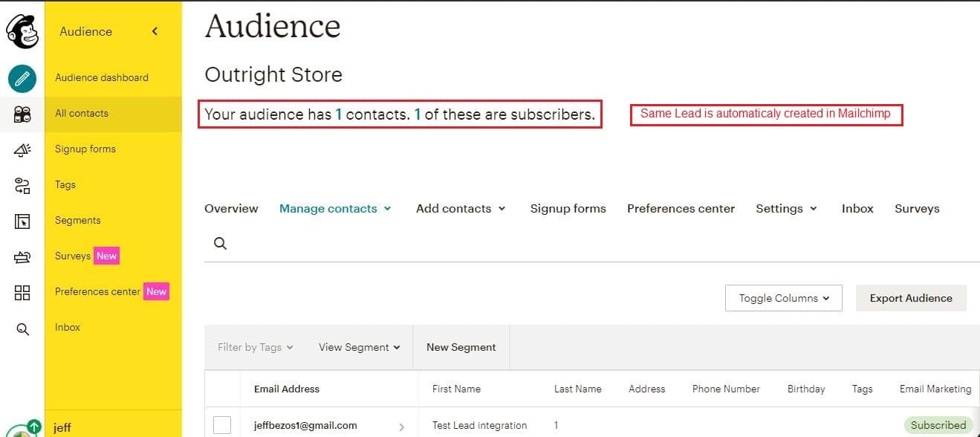Open the Website layout icon
Image resolution: width=980 pixels, height=437 pixels.
pyautogui.click(x=22, y=221)
